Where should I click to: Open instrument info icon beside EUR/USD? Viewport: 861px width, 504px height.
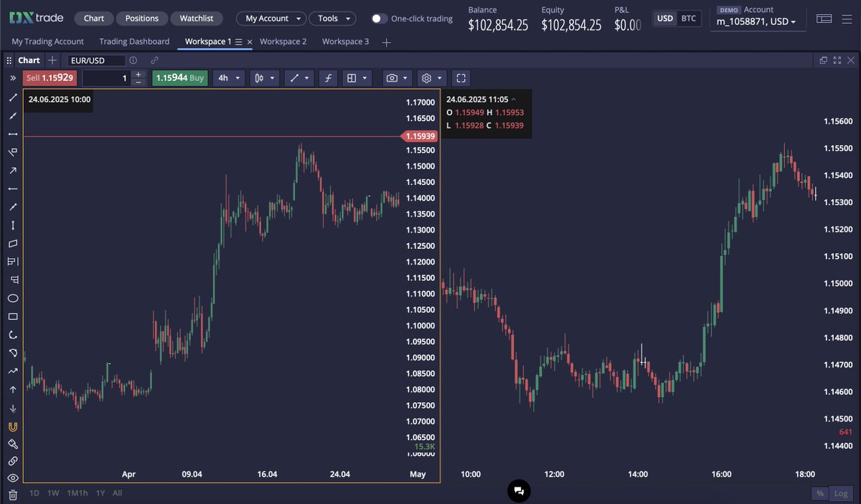133,61
